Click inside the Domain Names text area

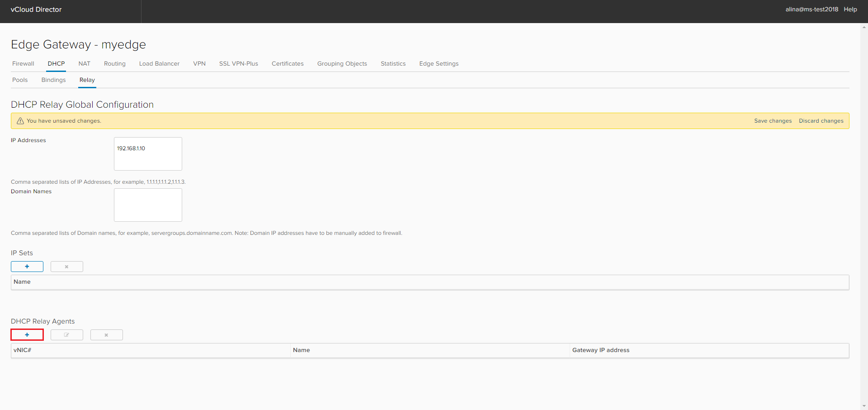click(147, 205)
